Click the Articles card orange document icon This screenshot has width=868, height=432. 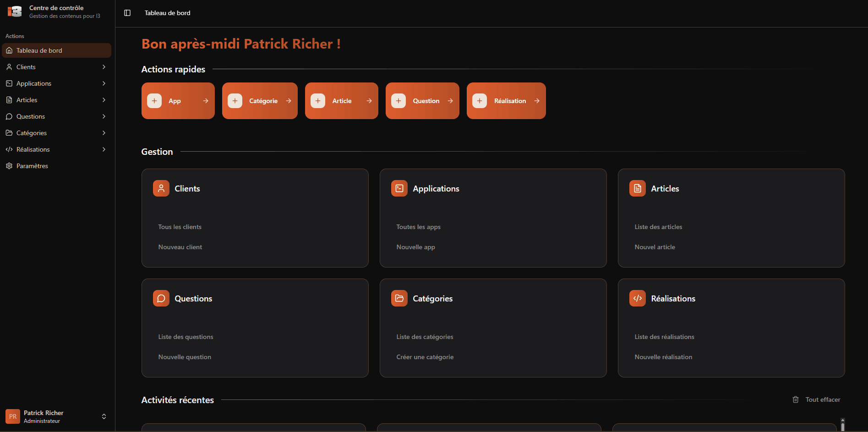click(x=638, y=188)
